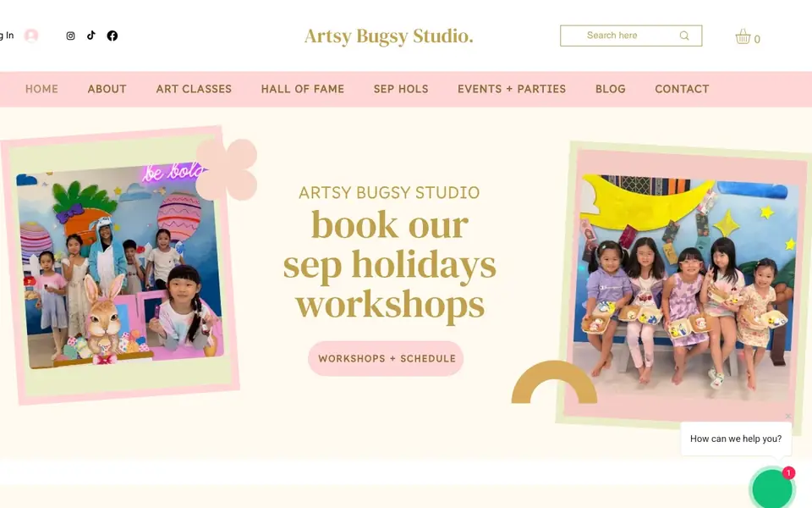Open the green chat bubble widget
This screenshot has height=508, width=812.
772,489
